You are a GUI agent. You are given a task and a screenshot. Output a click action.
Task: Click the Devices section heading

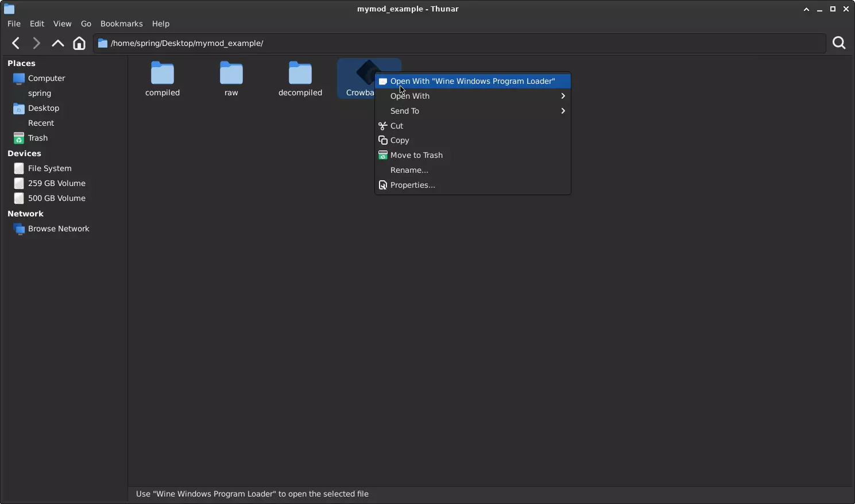(x=24, y=153)
